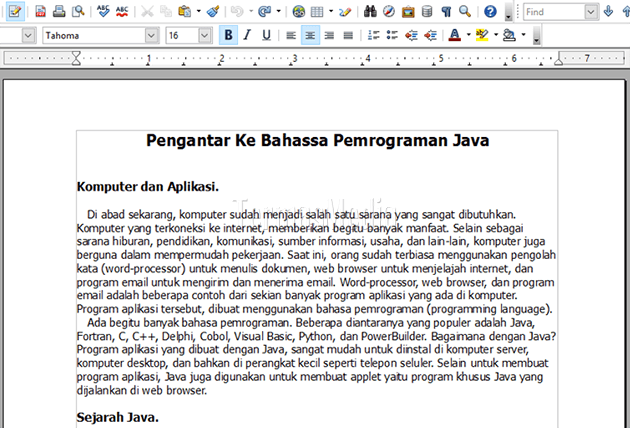Open the paragraph style dropdown arrow
Viewport: 630px width, 428px height.
(28, 35)
